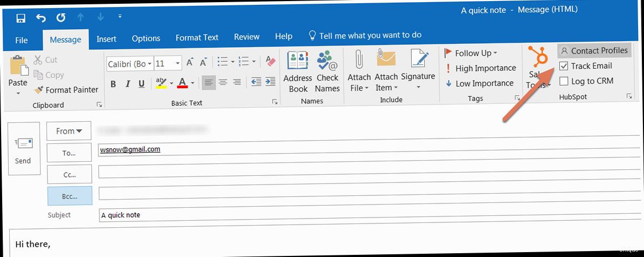
Task: Open the From sender dropdown
Action: tap(69, 131)
